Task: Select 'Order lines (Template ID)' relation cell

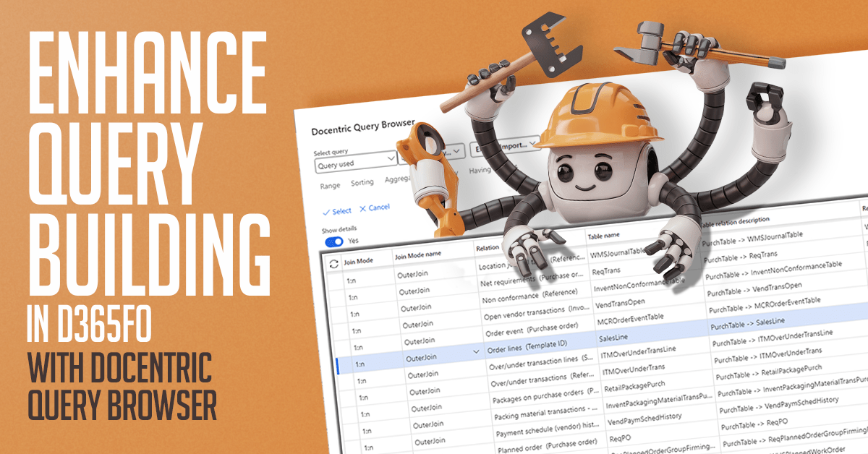Action: pyautogui.click(x=528, y=346)
